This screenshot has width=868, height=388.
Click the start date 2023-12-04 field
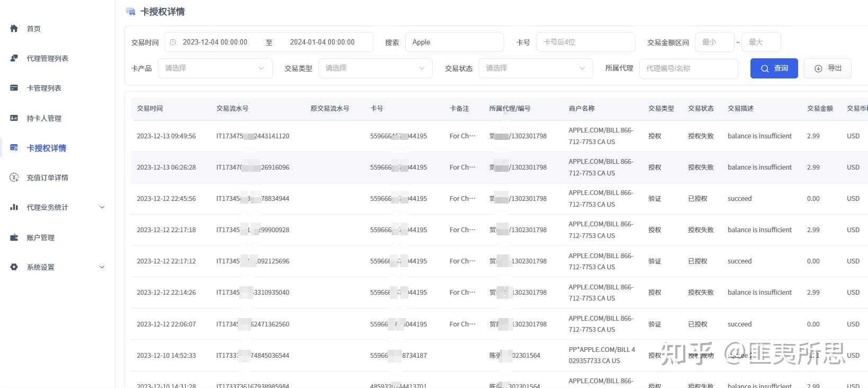pos(215,42)
